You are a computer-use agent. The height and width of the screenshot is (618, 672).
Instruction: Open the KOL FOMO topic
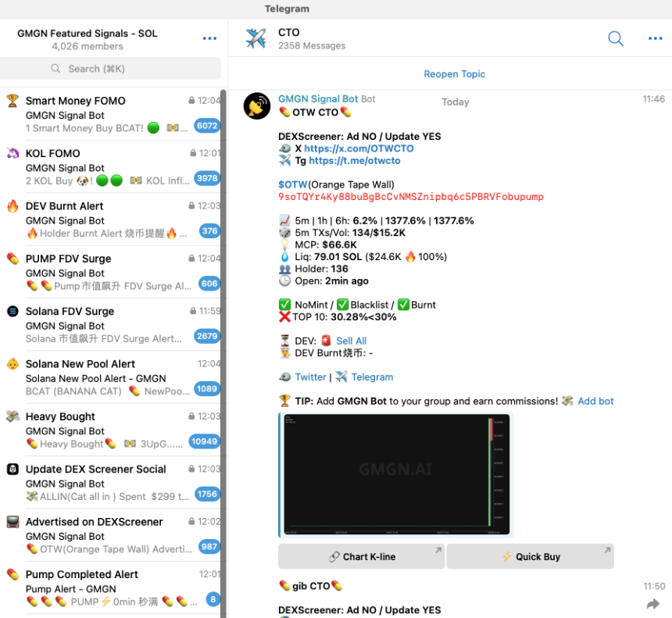click(113, 166)
